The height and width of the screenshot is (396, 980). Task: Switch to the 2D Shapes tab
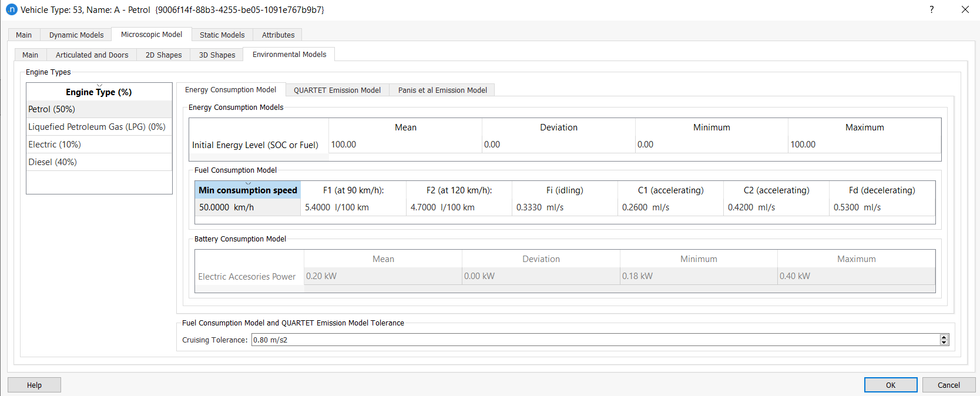tap(163, 55)
